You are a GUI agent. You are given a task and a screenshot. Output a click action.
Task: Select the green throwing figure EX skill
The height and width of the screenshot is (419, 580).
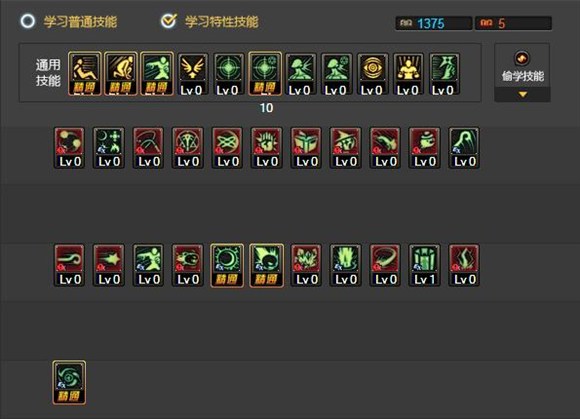[x=148, y=266]
